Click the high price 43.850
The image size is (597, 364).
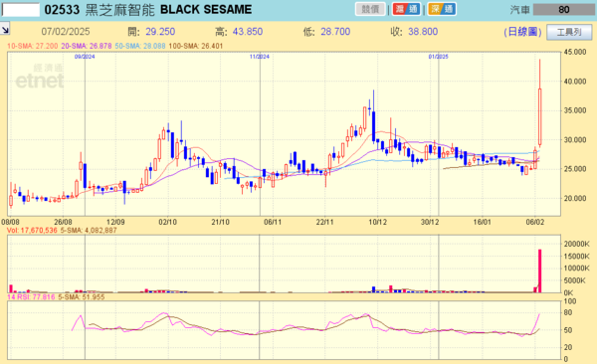248,32
